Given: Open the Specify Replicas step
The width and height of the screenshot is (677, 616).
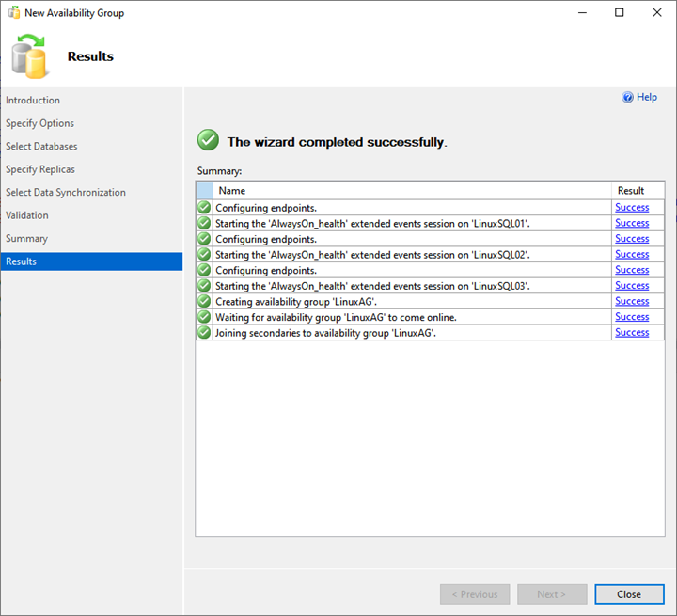Looking at the screenshot, I should [40, 169].
